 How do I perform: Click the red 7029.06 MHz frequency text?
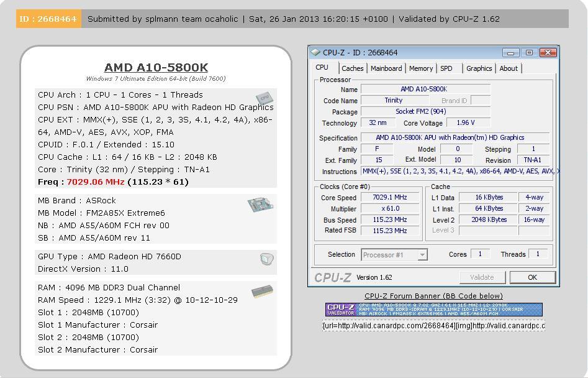click(x=96, y=182)
